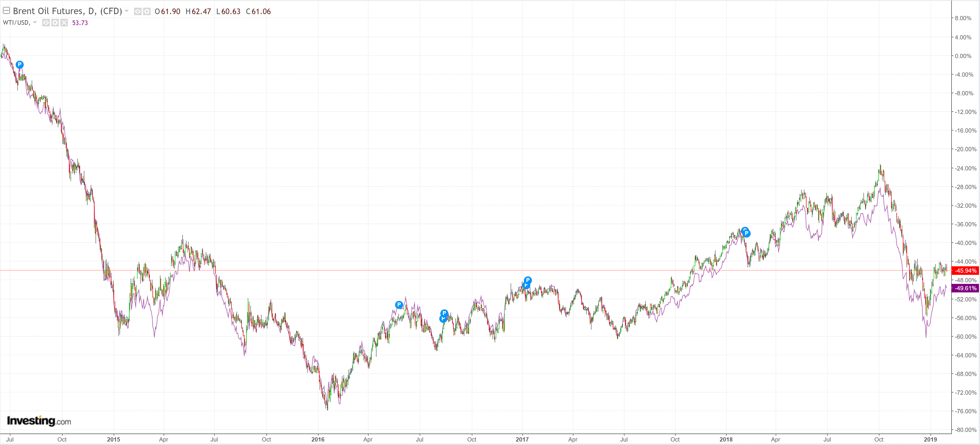Open the Investing.com logo link
Screen dimensions: 980x445
39,421
